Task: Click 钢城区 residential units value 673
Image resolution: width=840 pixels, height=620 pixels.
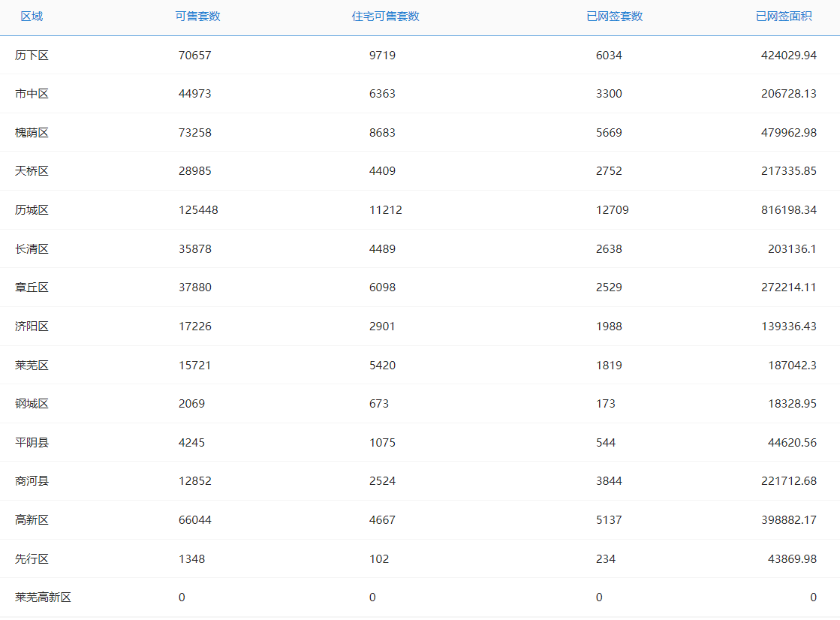Action: pyautogui.click(x=379, y=404)
